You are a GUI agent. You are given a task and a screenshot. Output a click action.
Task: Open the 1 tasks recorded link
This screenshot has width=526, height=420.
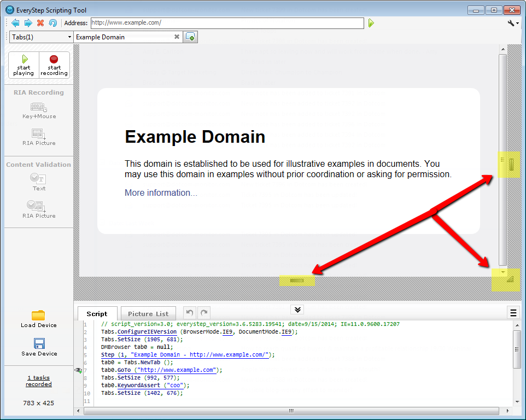click(39, 381)
